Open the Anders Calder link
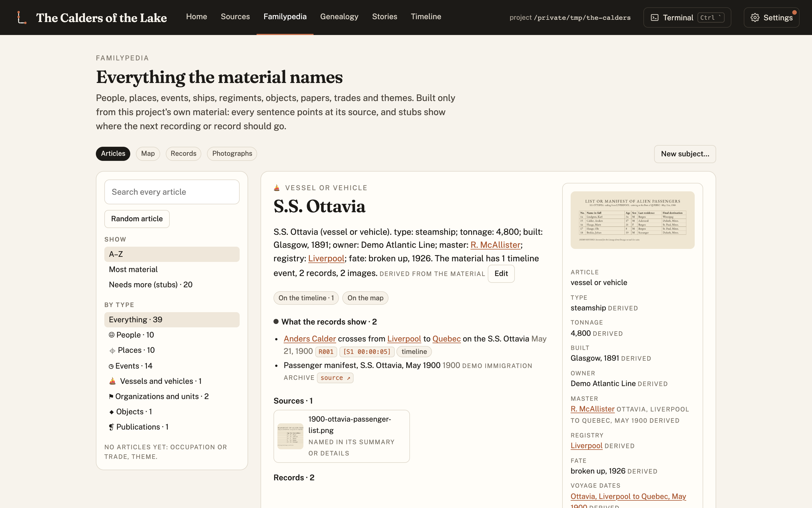Viewport: 812px width, 508px height. [310, 339]
